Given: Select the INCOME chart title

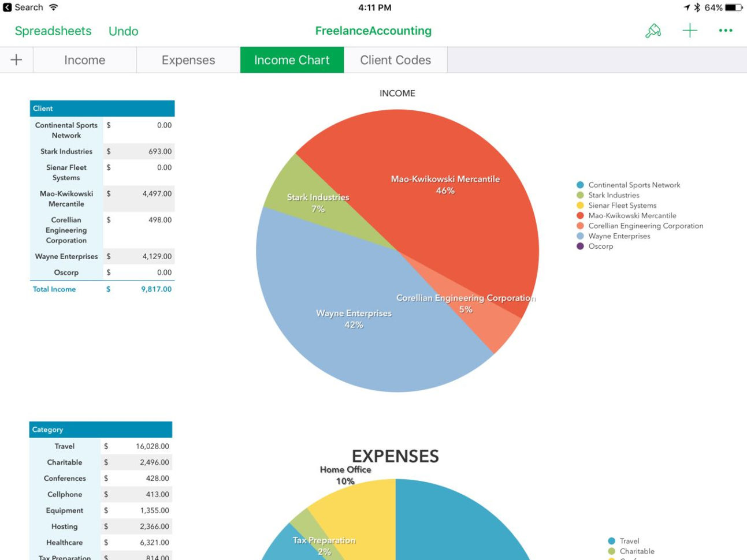Looking at the screenshot, I should pyautogui.click(x=397, y=93).
